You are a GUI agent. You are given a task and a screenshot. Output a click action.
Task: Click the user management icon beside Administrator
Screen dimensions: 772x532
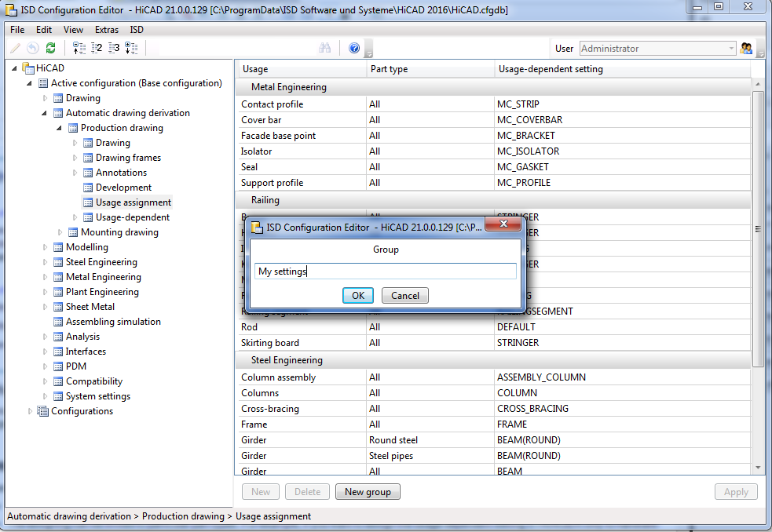746,49
